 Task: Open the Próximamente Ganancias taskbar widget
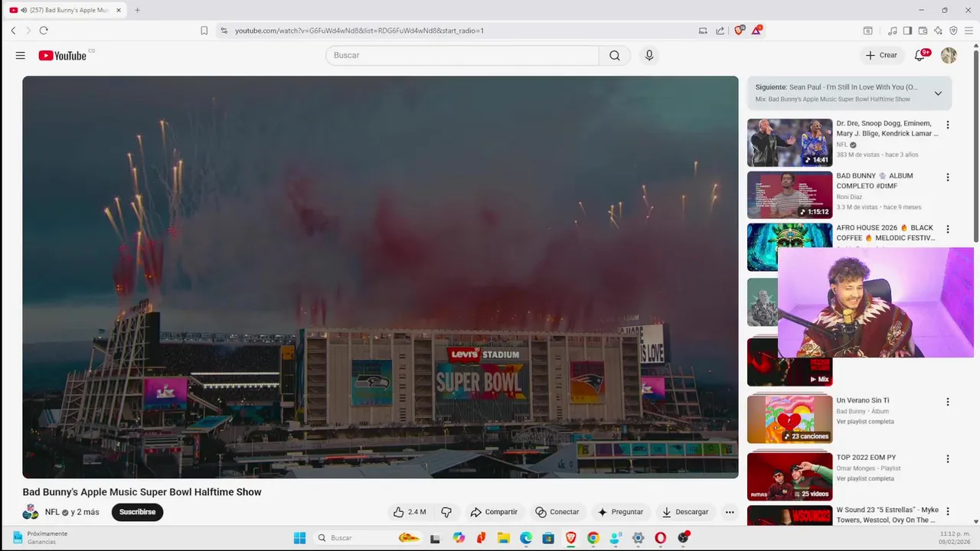point(40,538)
